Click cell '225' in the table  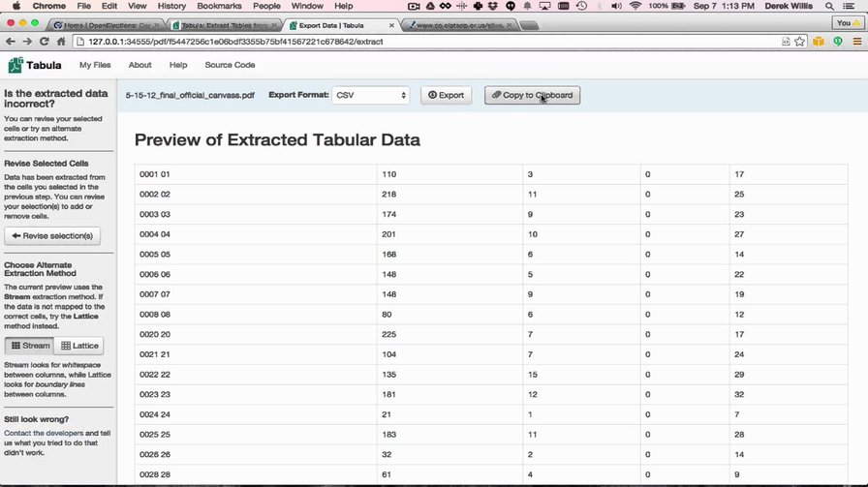tap(449, 334)
